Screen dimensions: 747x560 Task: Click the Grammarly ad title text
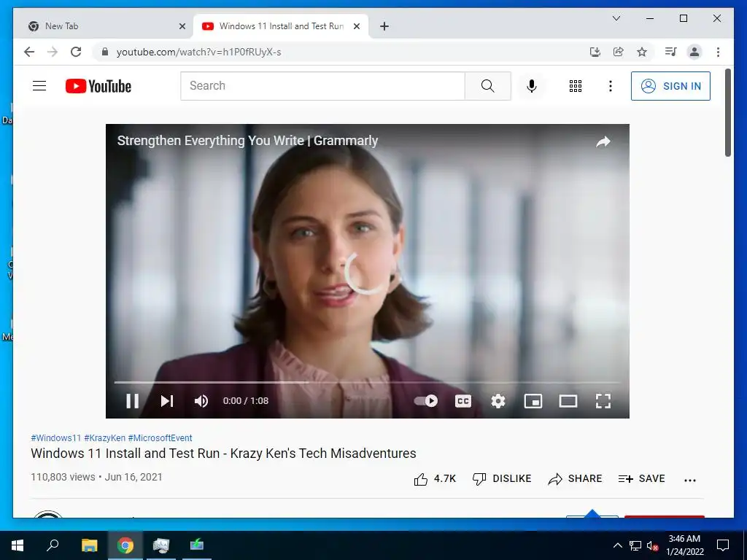pos(248,141)
